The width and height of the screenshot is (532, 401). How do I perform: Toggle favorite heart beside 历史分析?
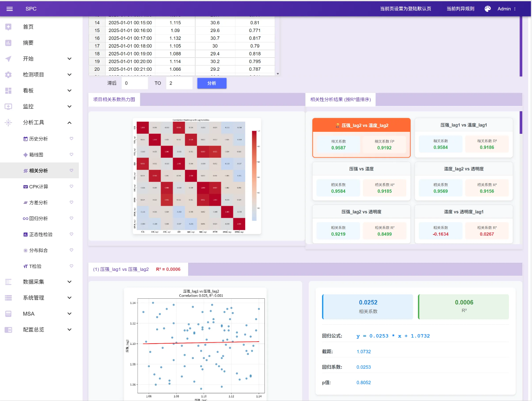72,139
